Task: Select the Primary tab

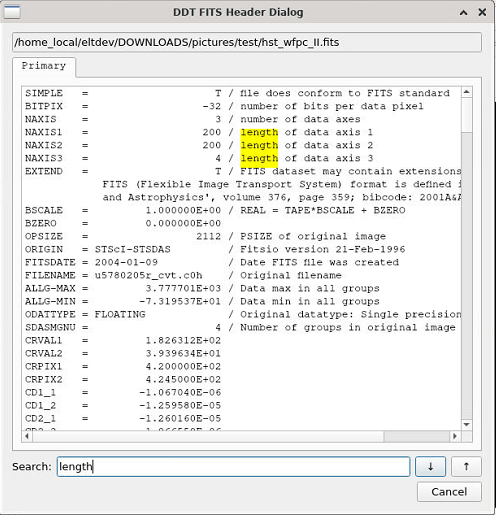Action: pos(44,66)
